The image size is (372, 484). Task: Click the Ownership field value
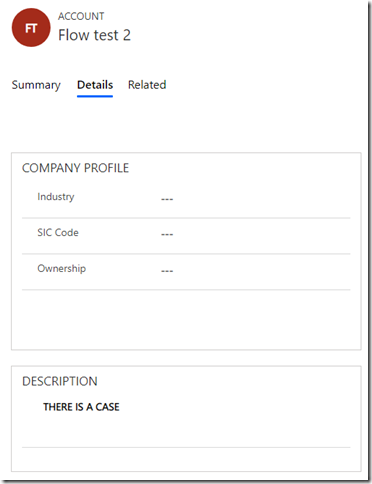tap(167, 271)
